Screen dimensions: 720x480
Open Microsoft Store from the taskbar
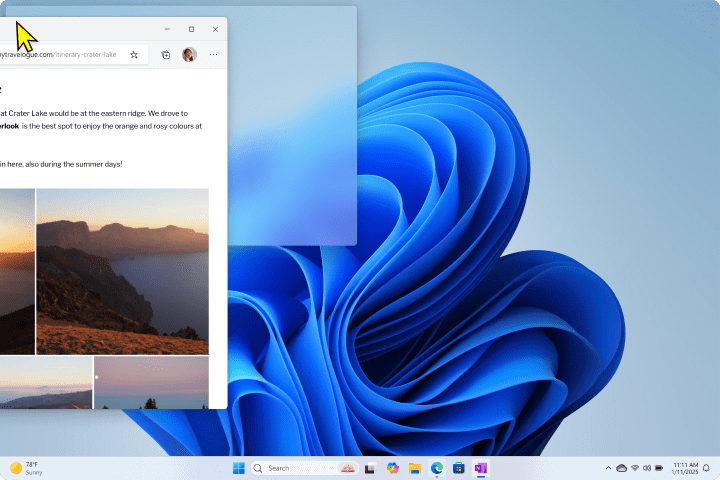[459, 468]
